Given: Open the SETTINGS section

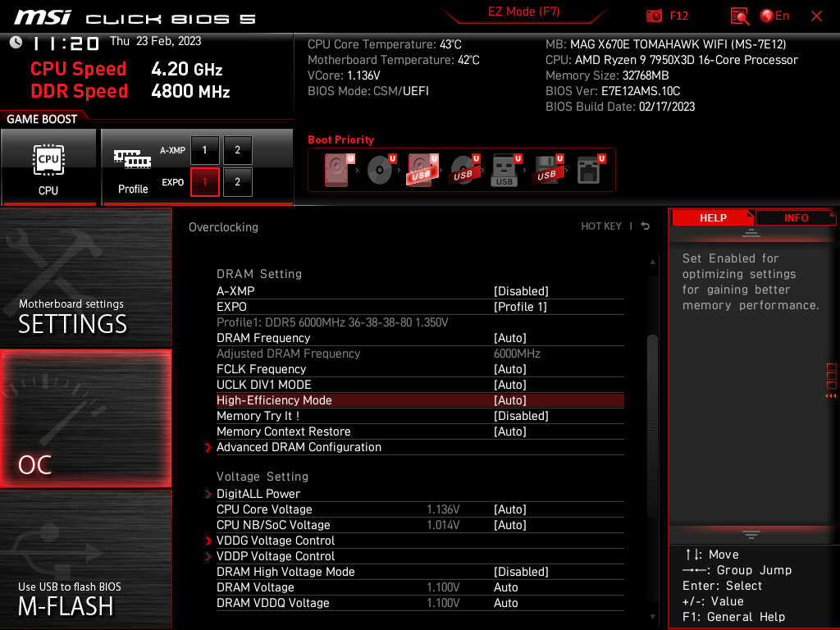Looking at the screenshot, I should tap(85, 277).
